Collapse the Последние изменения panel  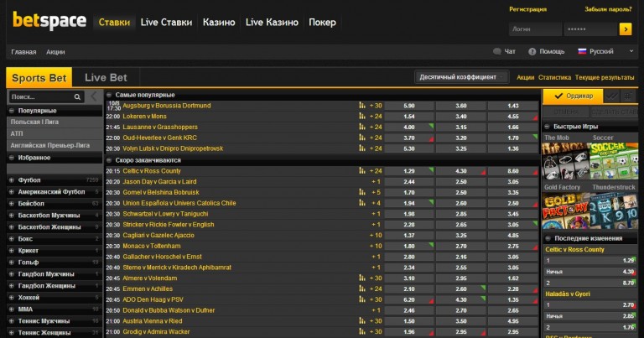(x=548, y=238)
